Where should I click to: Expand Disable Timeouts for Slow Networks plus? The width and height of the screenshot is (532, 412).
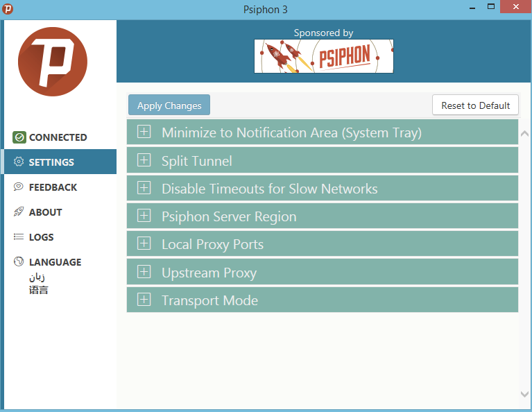click(144, 188)
